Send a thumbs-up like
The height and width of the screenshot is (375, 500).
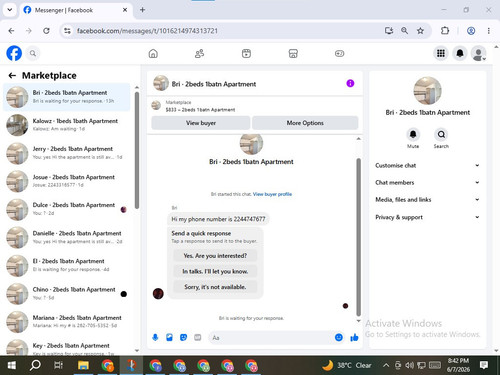[x=354, y=338]
